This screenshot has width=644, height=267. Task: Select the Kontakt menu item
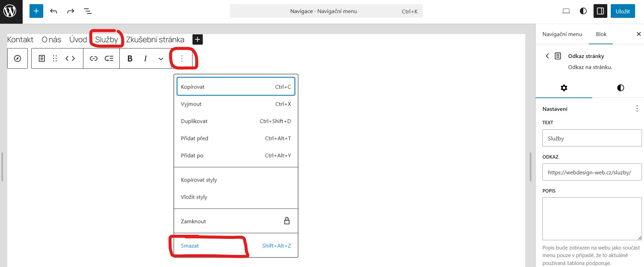point(20,39)
